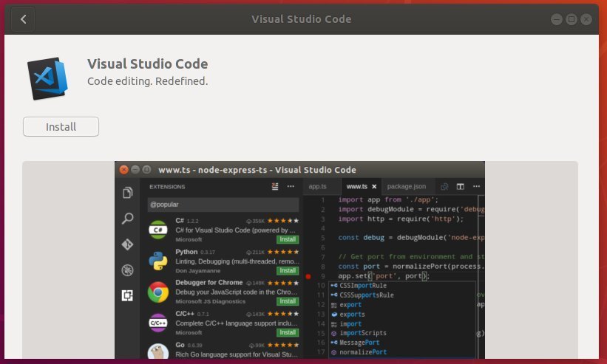Image resolution: width=607 pixels, height=364 pixels.
Task: Install the C# extension in the preview
Action: [x=288, y=239]
